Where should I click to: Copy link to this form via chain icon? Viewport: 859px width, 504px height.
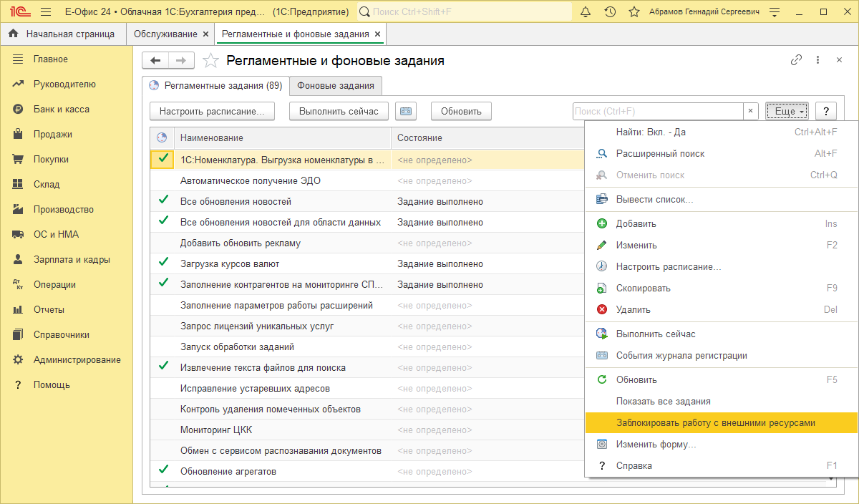point(796,60)
